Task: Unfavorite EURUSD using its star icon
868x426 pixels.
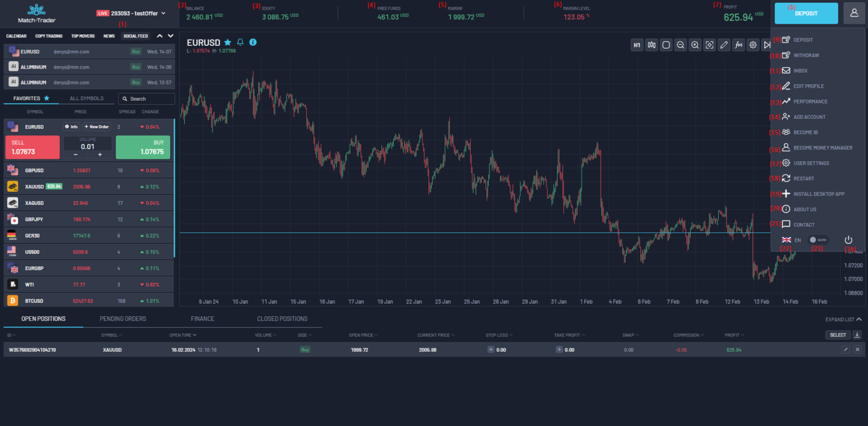Action: click(x=227, y=42)
